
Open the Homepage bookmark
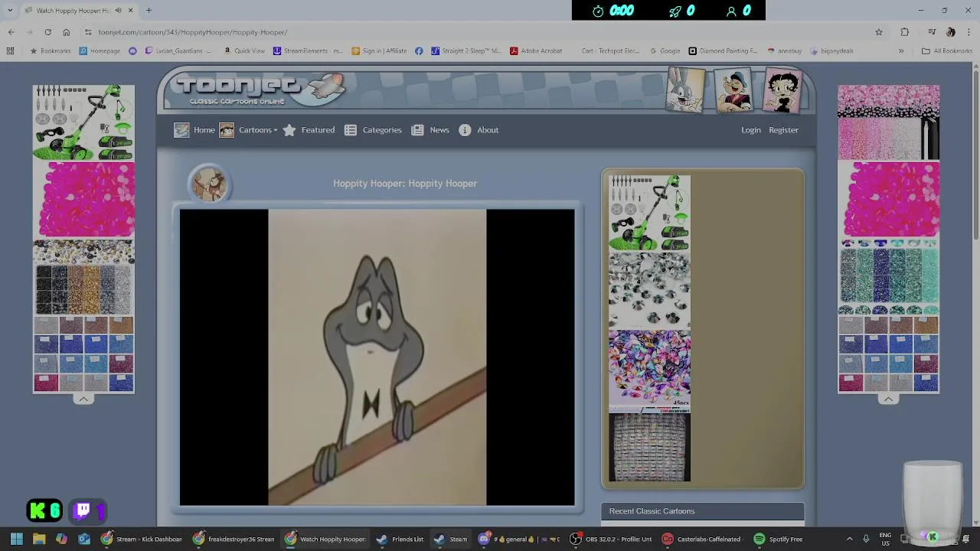pyautogui.click(x=100, y=51)
